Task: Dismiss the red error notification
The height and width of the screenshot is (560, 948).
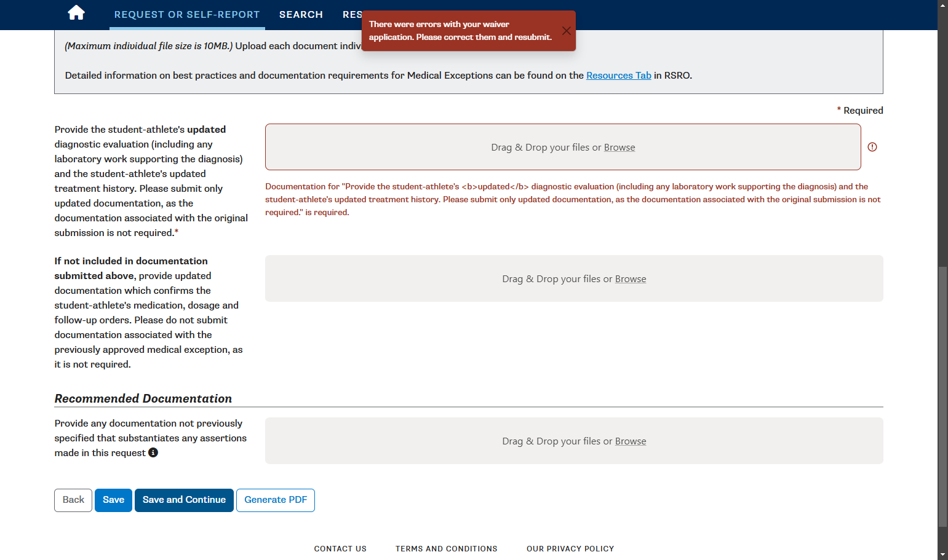Action: tap(566, 31)
